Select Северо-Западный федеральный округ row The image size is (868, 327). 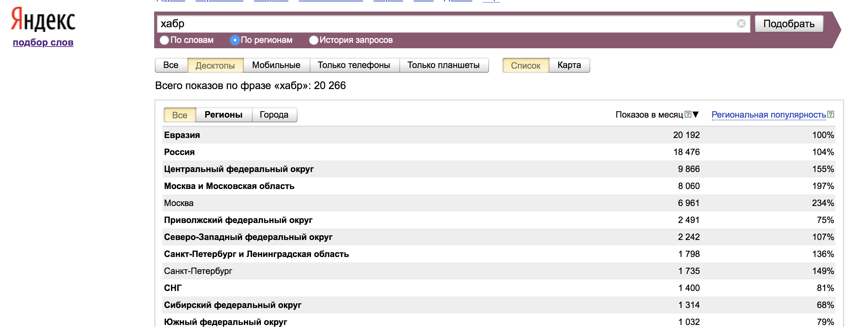(x=499, y=237)
